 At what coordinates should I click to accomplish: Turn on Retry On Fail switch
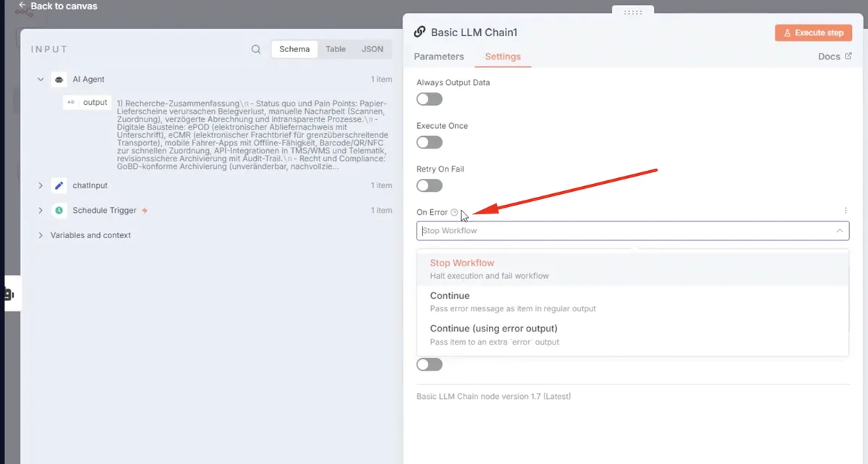(430, 186)
